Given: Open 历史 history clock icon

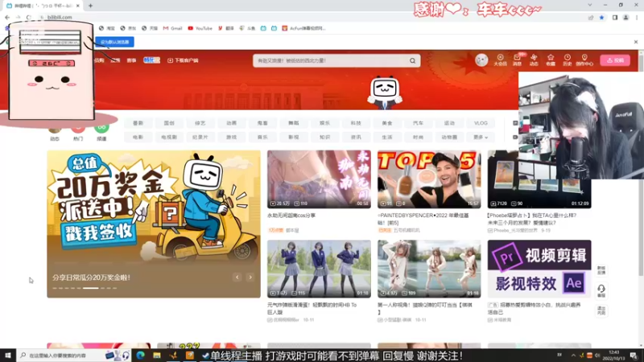Looking at the screenshot, I should tap(568, 60).
